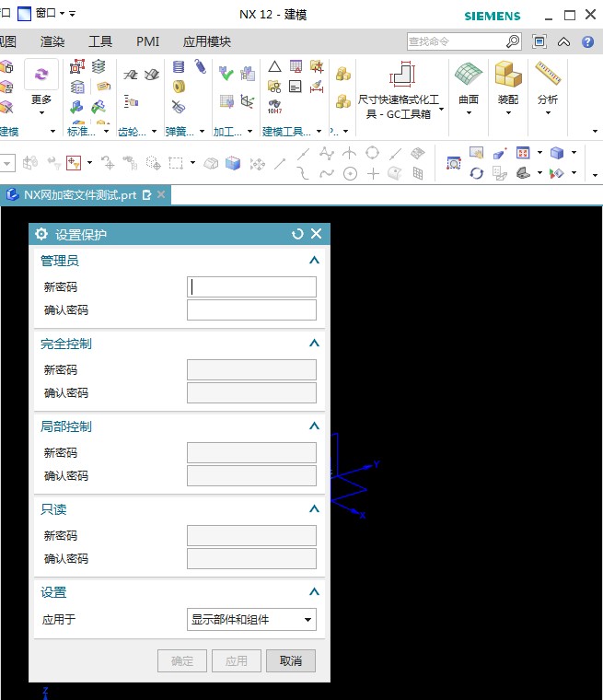Click the gear icon in dialog title
The image size is (603, 700).
[41, 233]
